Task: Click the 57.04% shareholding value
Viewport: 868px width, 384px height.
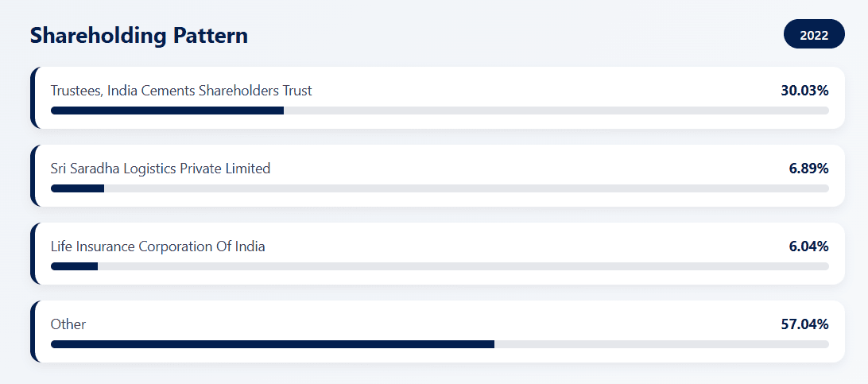Action: 804,324
